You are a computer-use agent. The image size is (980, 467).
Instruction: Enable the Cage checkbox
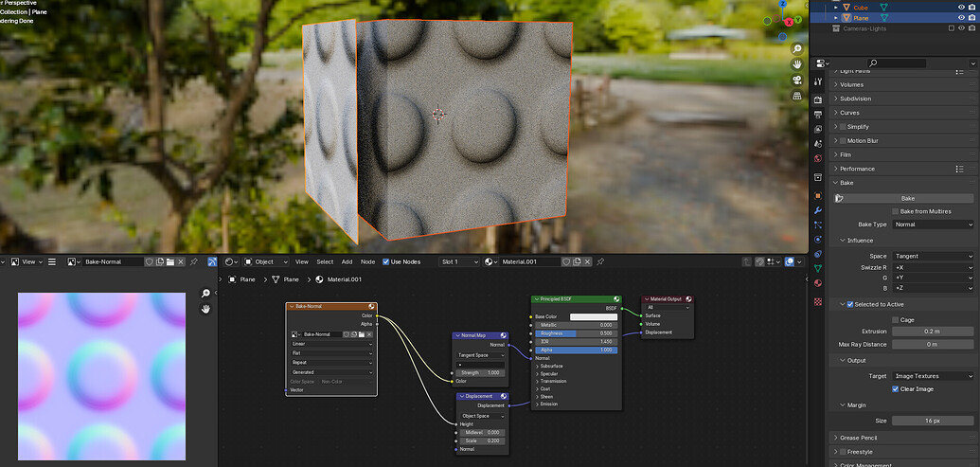pos(895,320)
